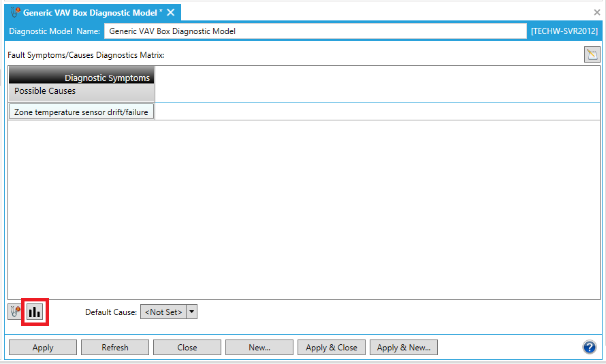Click the stethoscope icon below the matrix
The height and width of the screenshot is (364, 606).
tap(15, 312)
